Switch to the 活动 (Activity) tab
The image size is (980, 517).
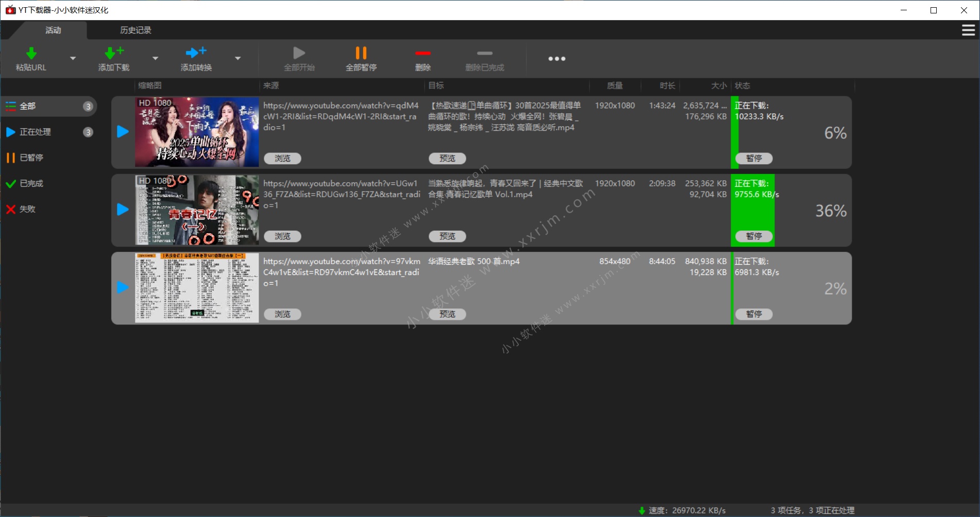click(54, 30)
